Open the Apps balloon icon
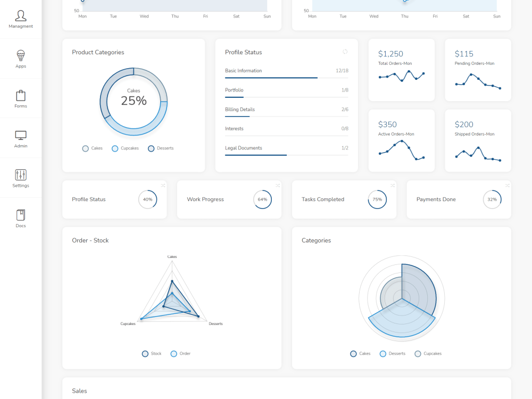Screen dimensions: 532x399 (x=21, y=55)
